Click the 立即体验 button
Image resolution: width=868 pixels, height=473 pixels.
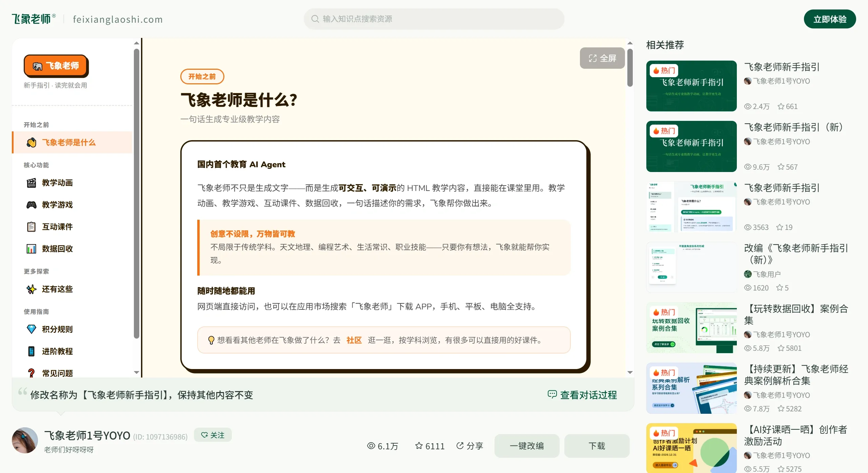pyautogui.click(x=830, y=19)
